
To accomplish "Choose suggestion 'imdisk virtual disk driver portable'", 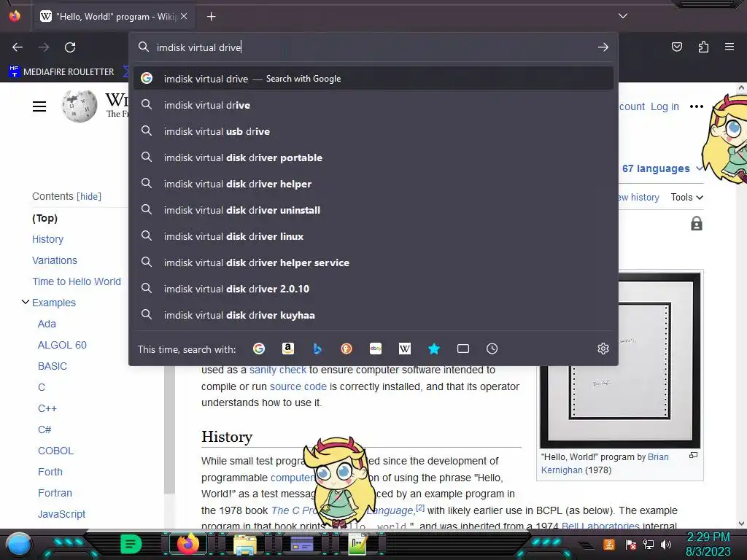I will (373, 157).
